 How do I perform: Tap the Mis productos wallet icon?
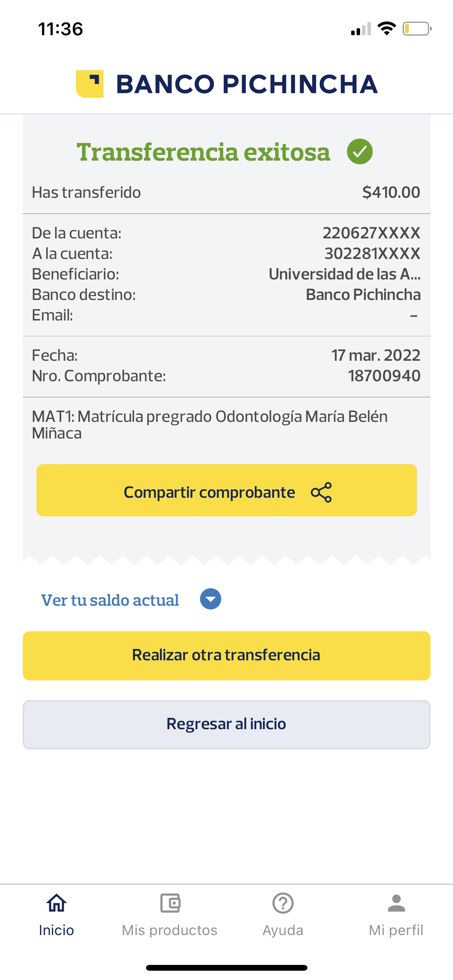170,903
